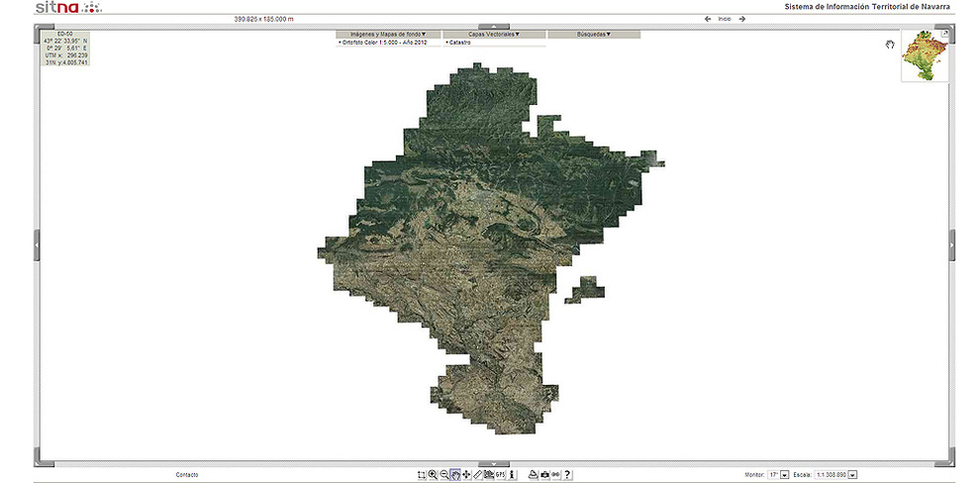
Task: Expand the Catastro vector layer entry
Action: (x=458, y=43)
